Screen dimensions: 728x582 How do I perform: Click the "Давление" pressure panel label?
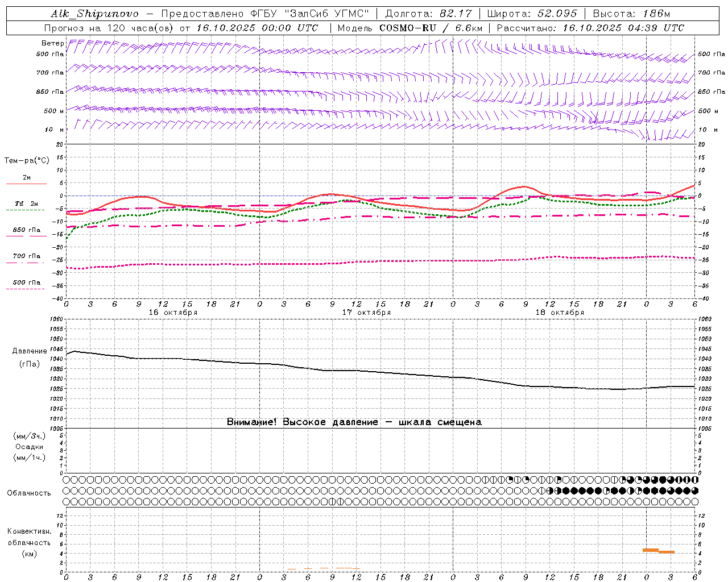tap(30, 351)
